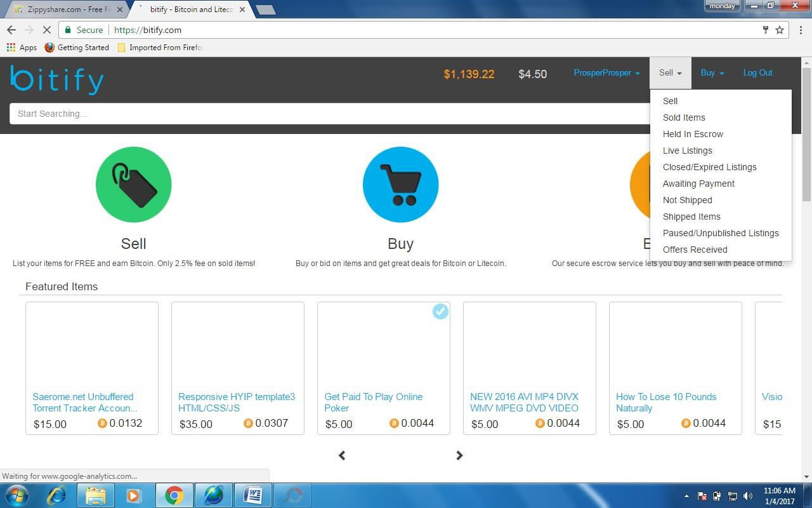
Task: Open Chrome three-dot menu
Action: (801, 30)
